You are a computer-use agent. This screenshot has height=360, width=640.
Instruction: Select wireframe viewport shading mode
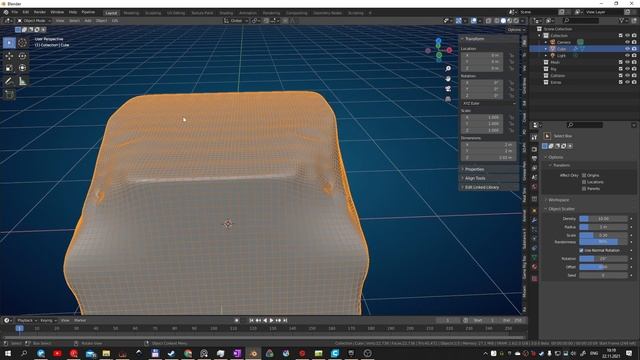coord(496,20)
